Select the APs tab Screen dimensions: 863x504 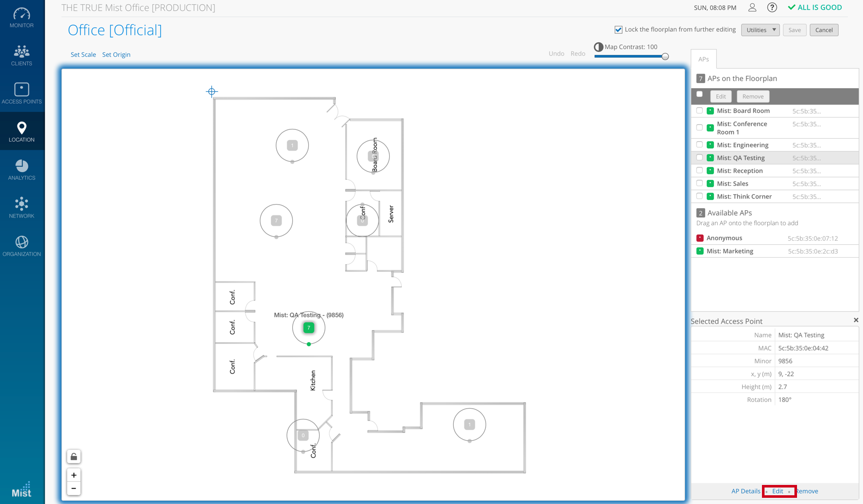pos(703,59)
